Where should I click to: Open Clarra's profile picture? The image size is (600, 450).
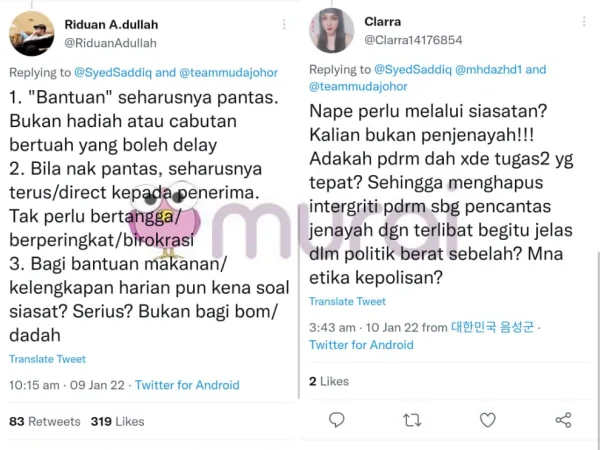332,30
